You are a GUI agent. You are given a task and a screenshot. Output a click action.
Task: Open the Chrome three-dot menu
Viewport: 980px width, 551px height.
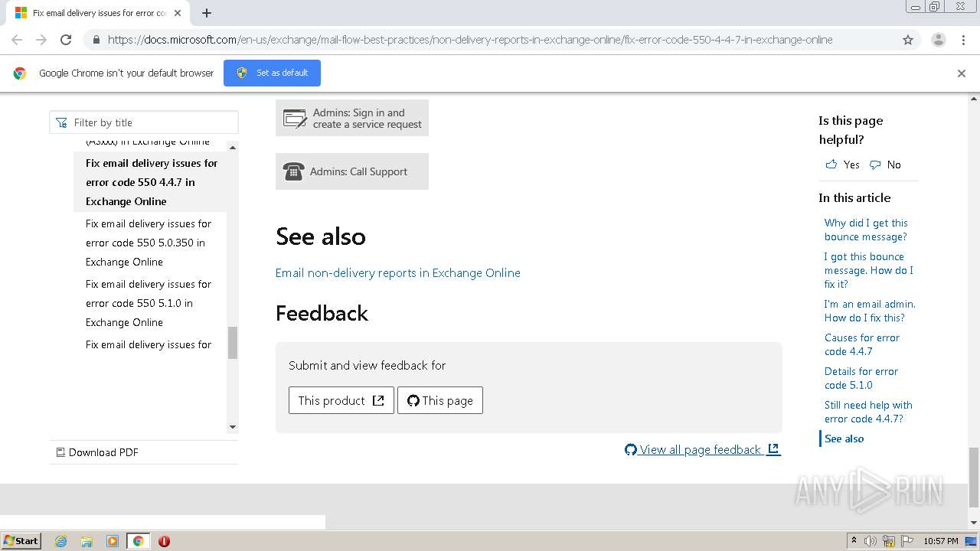963,40
